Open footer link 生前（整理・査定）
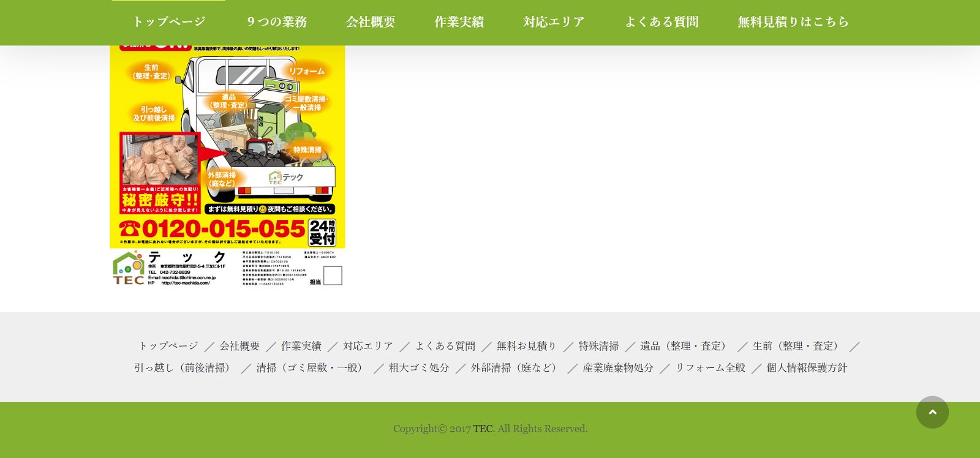 tap(798, 346)
